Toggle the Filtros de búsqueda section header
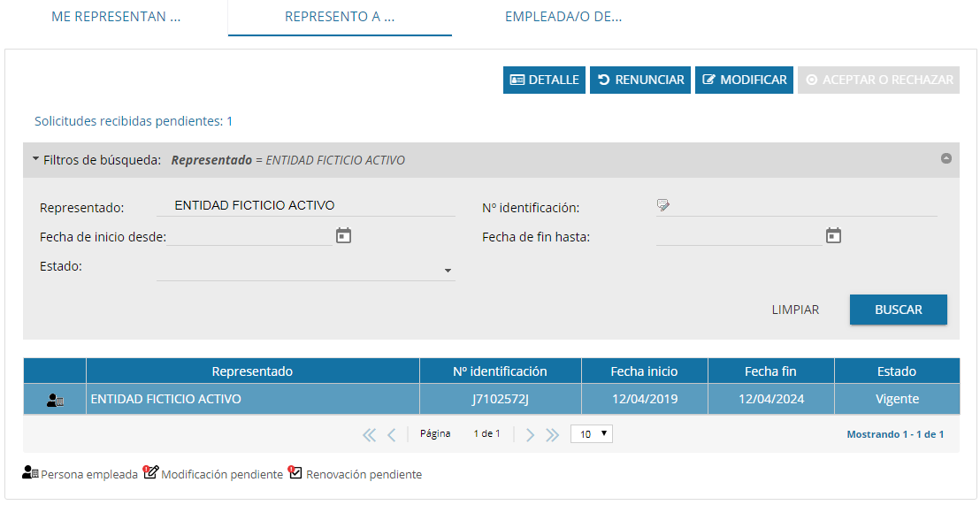This screenshot has width=980, height=505. click(x=97, y=160)
